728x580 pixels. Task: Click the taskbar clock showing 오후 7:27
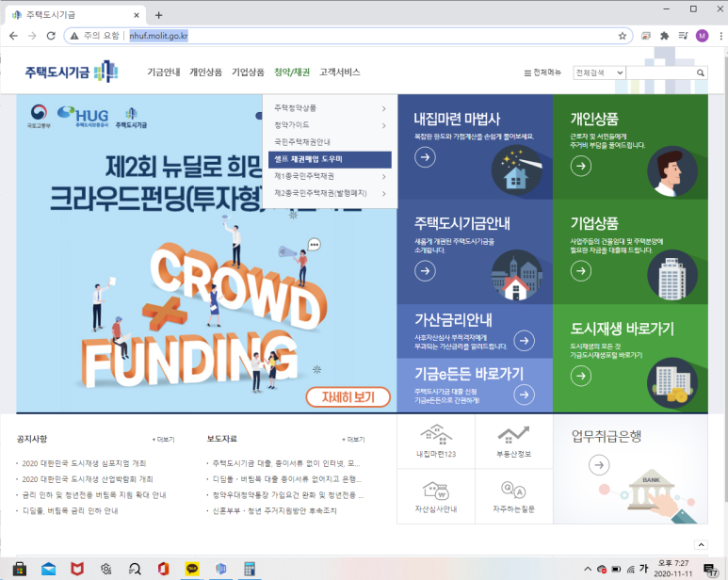[672, 569]
